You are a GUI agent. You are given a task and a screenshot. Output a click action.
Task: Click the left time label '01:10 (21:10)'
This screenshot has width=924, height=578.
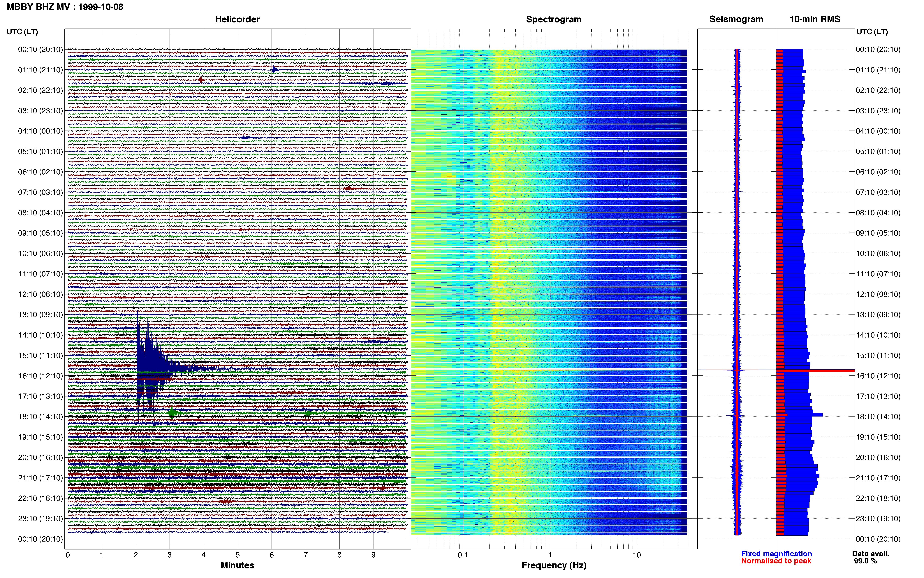[x=41, y=70]
